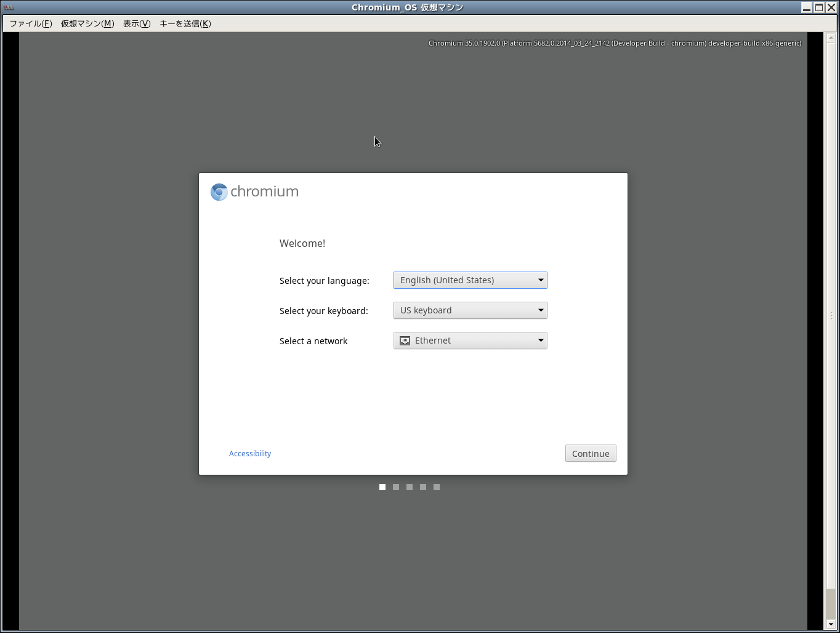Open the キーを送信(K) menu
Image resolution: width=840 pixels, height=633 pixels.
(x=185, y=23)
